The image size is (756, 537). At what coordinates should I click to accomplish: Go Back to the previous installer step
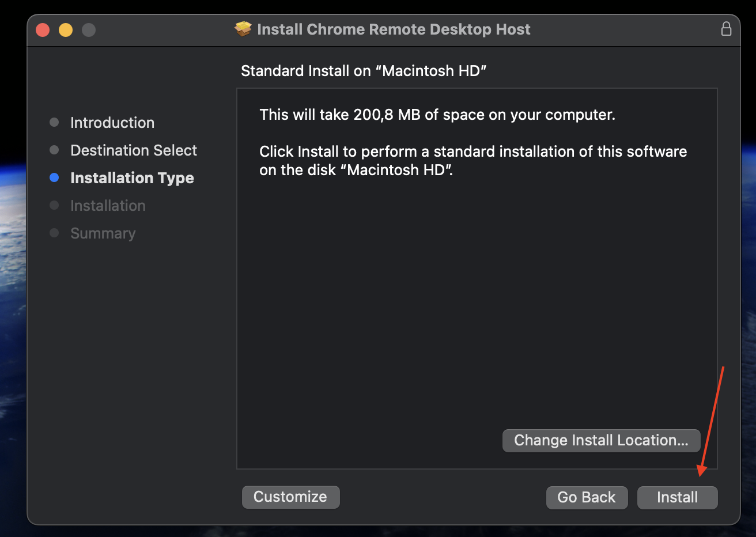click(x=587, y=497)
